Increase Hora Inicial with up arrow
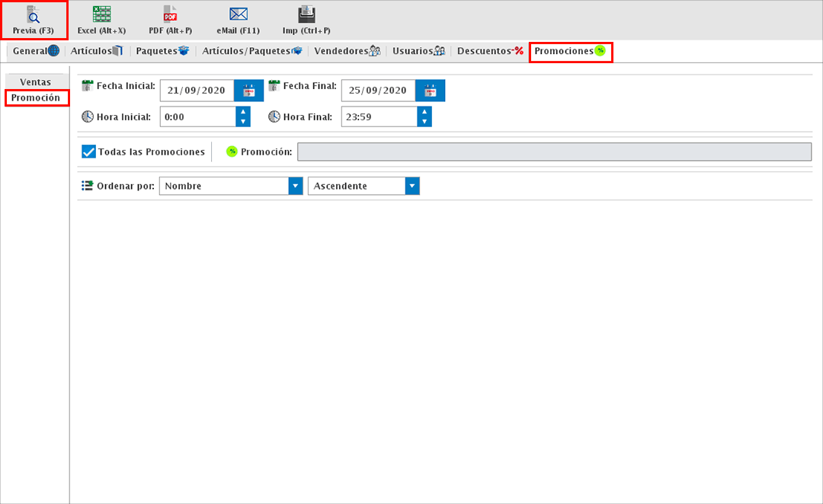 tap(243, 112)
